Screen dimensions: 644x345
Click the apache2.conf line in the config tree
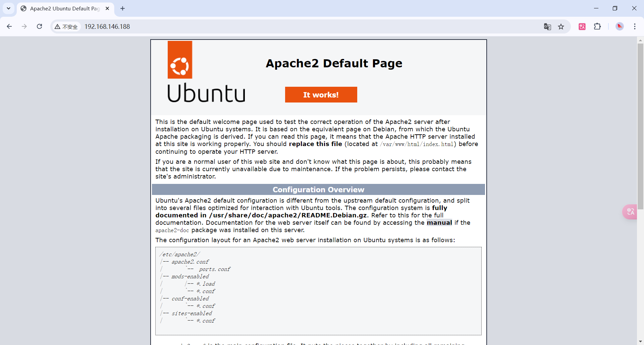pos(190,262)
